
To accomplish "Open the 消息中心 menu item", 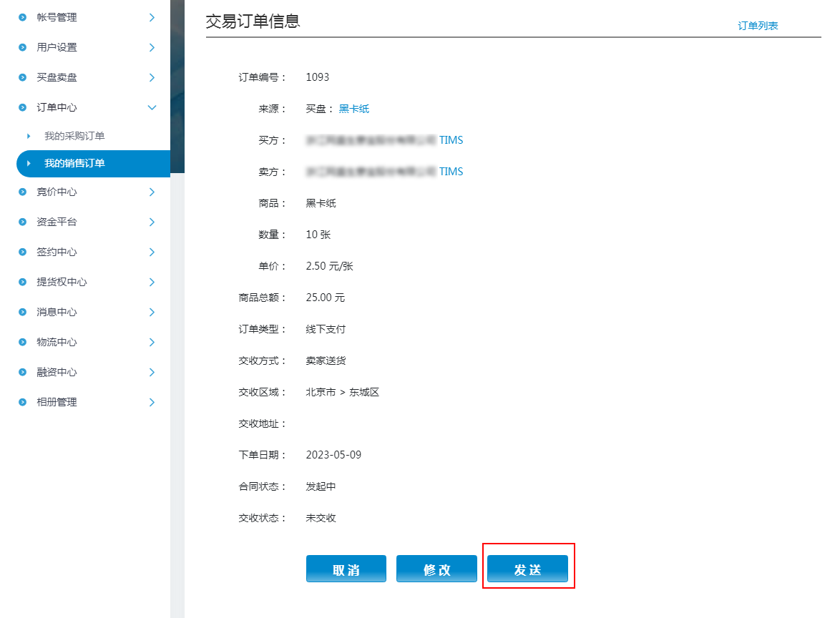I will (57, 312).
